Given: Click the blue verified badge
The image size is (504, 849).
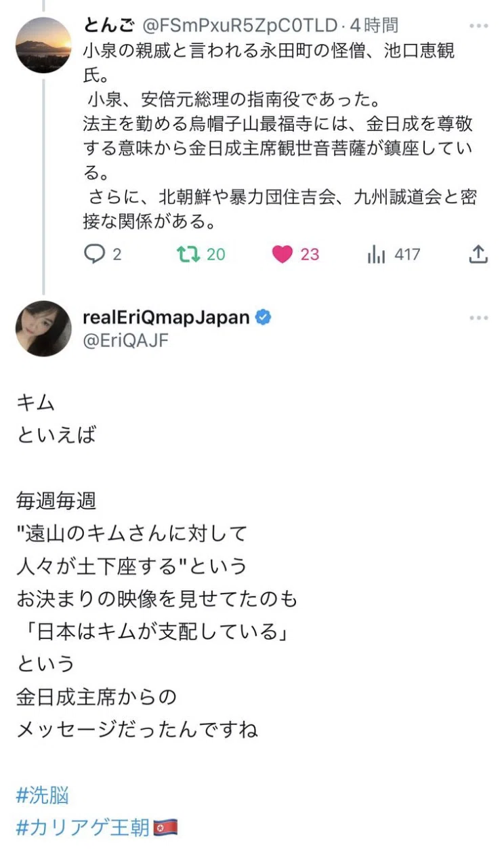Looking at the screenshot, I should click(263, 317).
